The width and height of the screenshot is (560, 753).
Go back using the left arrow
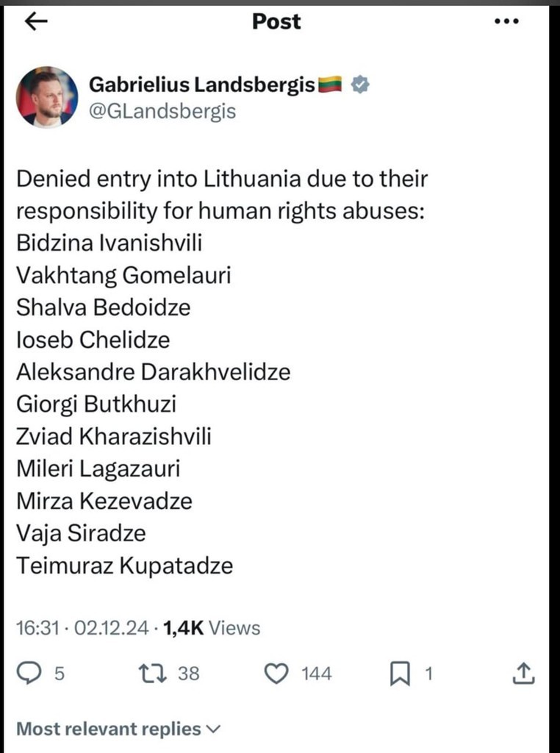36,21
